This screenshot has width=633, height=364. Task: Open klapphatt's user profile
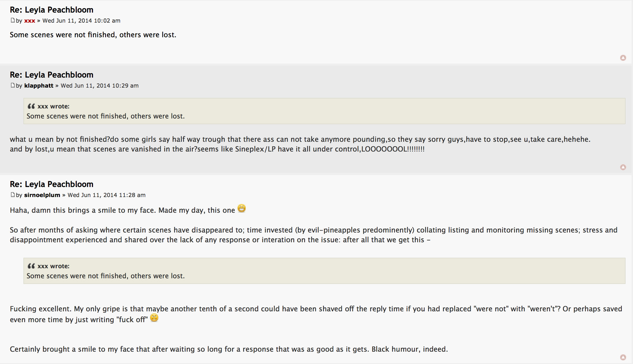[39, 85]
